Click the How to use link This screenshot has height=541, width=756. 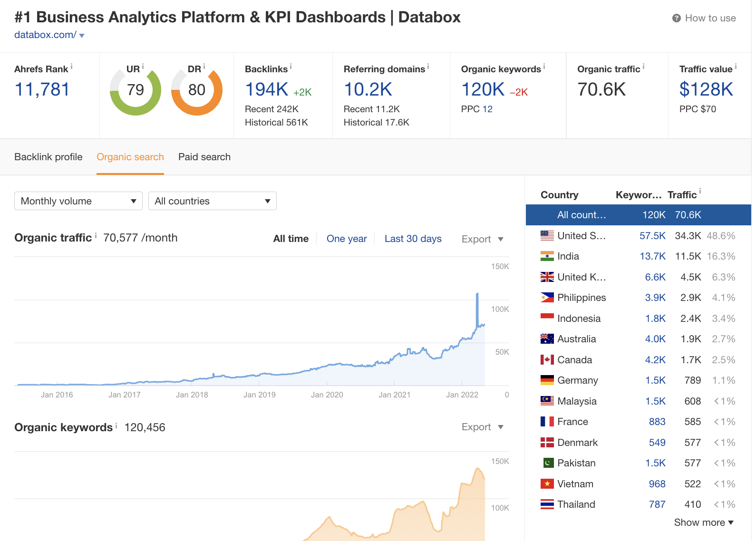coord(710,18)
